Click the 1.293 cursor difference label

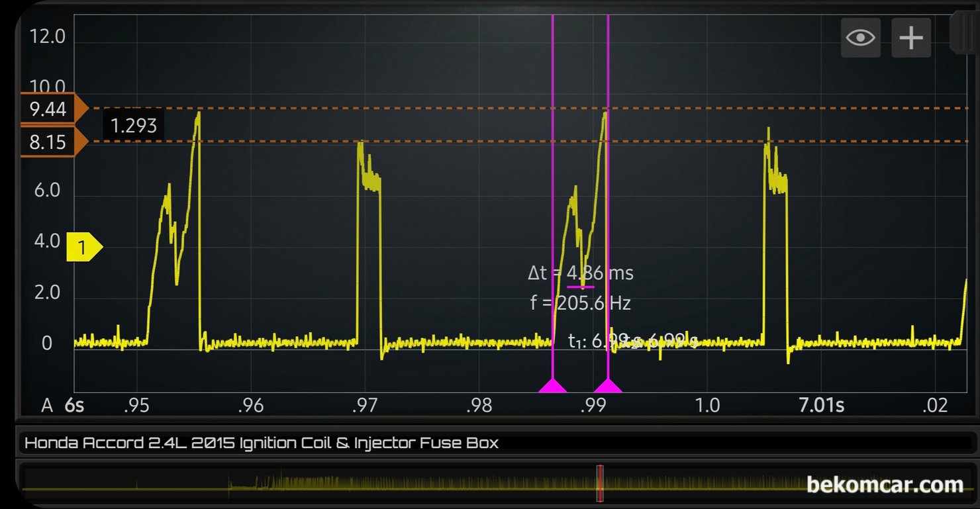pos(133,126)
